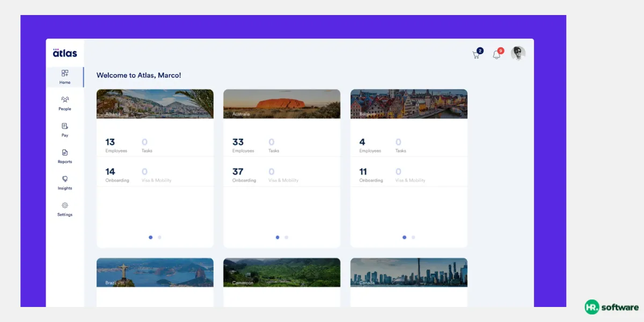View 14 Onboarding in Albania

pyautogui.click(x=117, y=175)
